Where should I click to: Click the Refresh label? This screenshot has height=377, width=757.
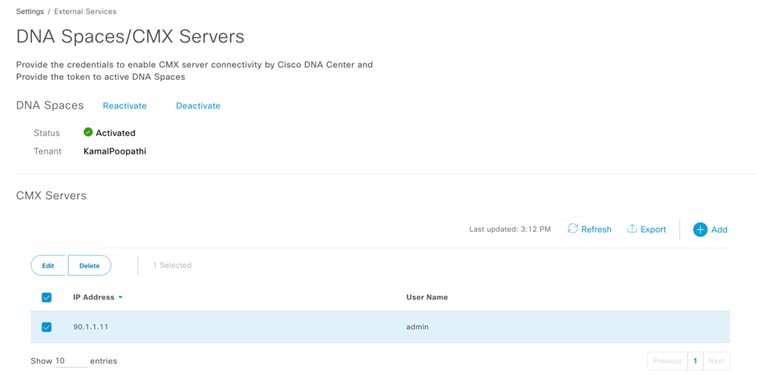pyautogui.click(x=596, y=229)
